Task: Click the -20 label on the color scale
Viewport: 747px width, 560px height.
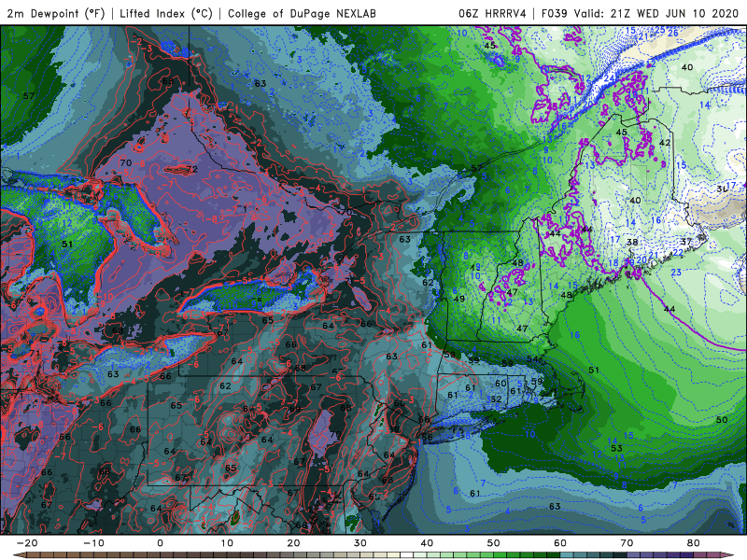Action: 27,543
